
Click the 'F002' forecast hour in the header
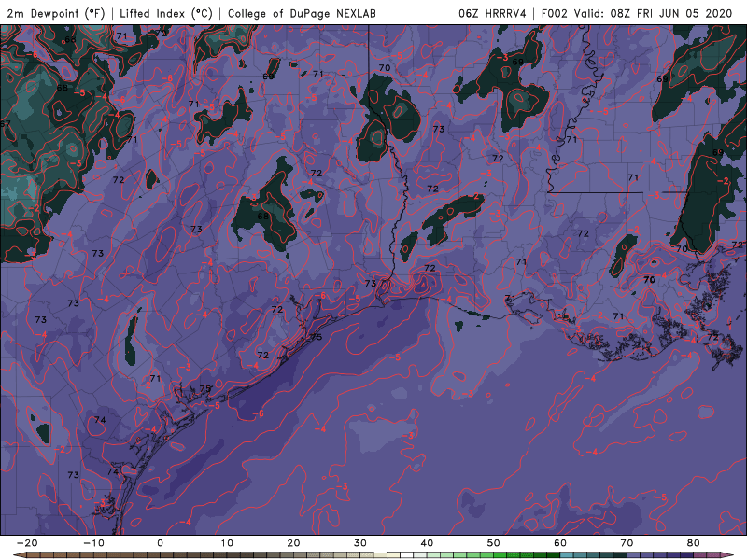(x=555, y=13)
